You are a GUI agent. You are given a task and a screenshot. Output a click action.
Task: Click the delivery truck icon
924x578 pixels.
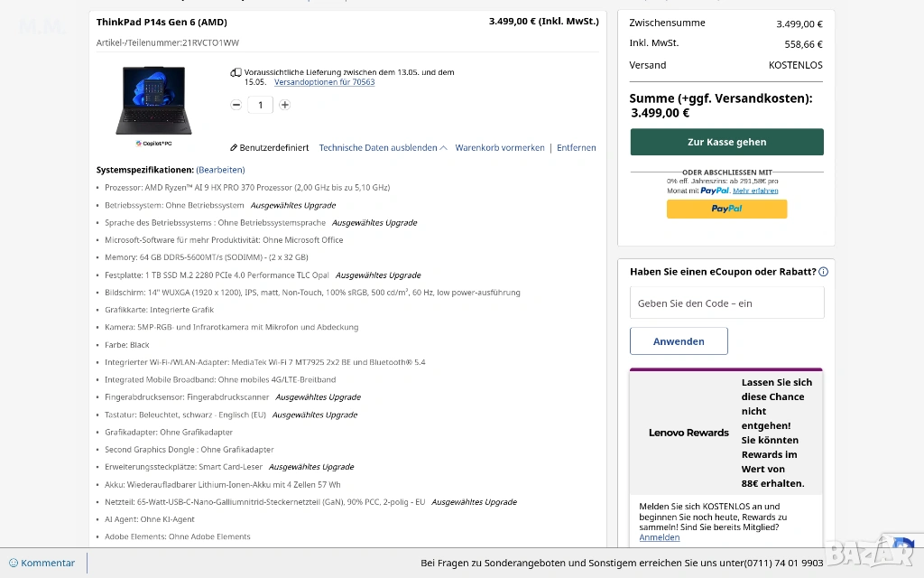(x=236, y=72)
